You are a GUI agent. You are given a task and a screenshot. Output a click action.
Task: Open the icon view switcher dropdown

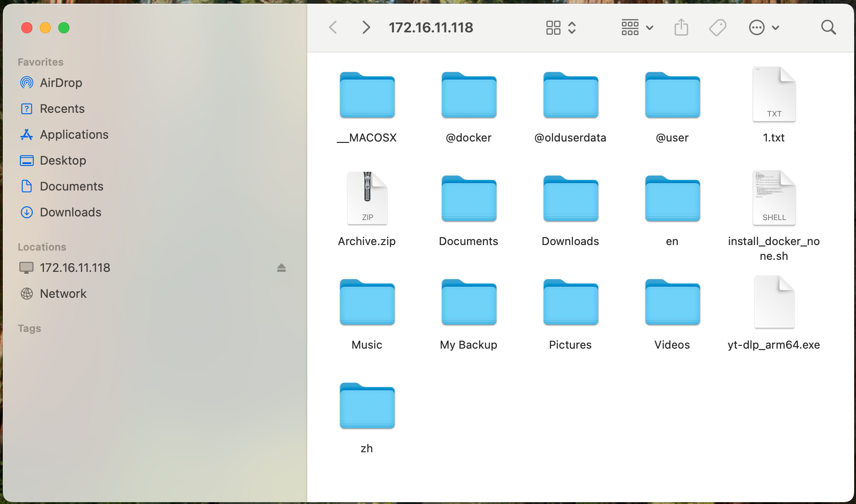tap(561, 28)
